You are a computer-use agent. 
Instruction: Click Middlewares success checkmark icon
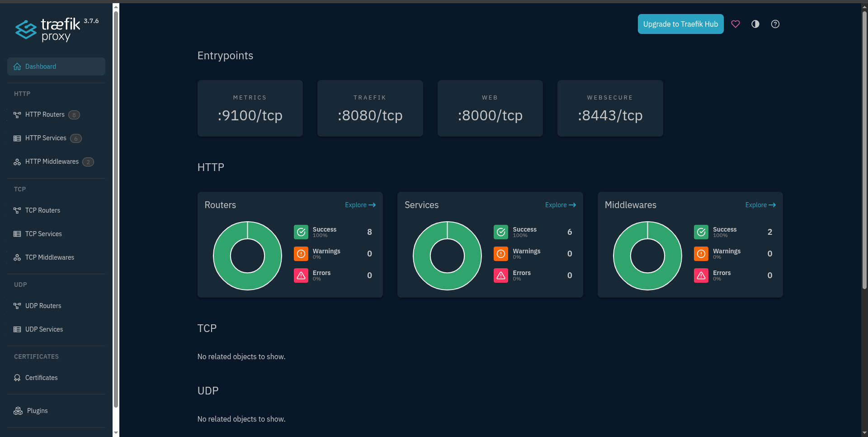(x=701, y=232)
